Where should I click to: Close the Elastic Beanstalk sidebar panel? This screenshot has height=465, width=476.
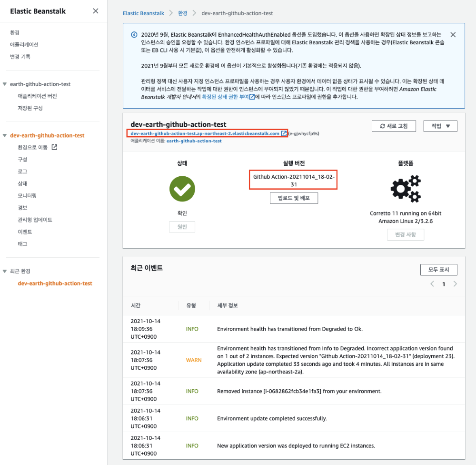tap(96, 11)
